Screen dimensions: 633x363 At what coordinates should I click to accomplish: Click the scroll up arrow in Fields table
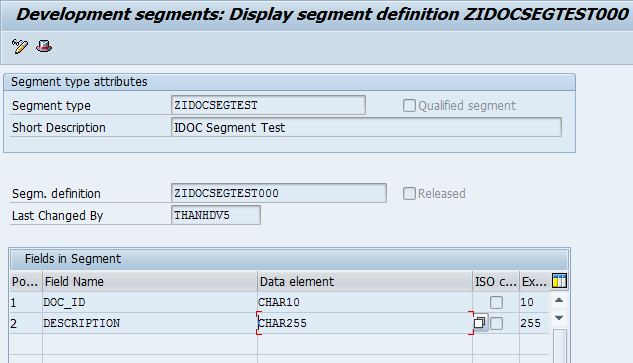tap(559, 300)
